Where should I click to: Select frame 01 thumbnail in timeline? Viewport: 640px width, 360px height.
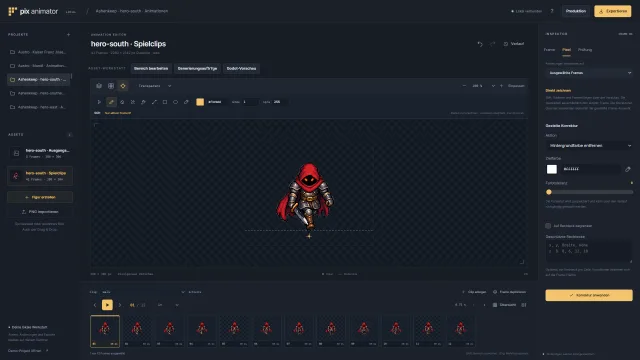point(105,331)
